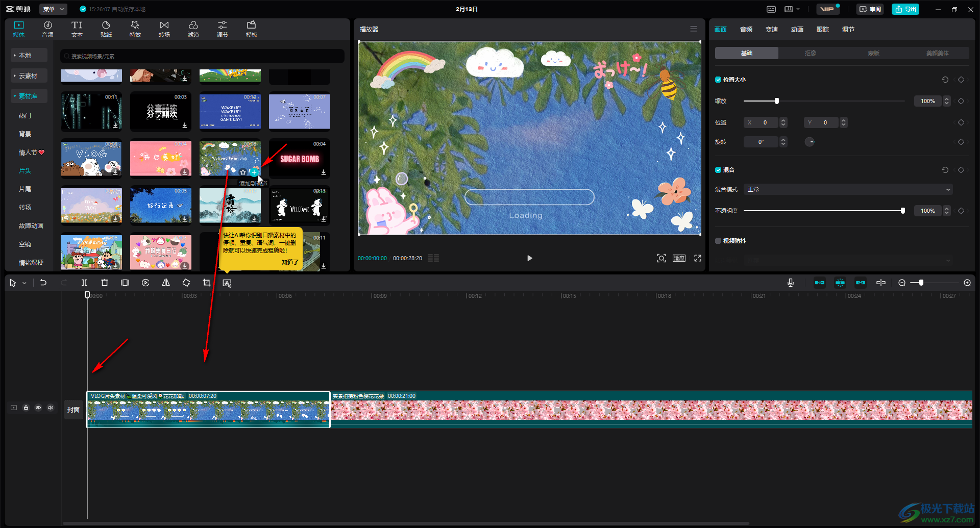Toggle track visibility eye icon
Viewport: 980px width, 528px height.
(38, 408)
